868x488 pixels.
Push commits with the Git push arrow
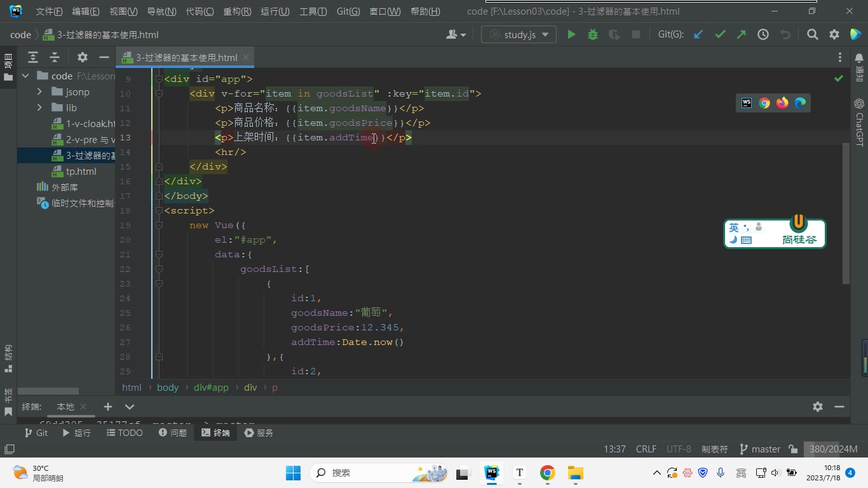point(742,35)
